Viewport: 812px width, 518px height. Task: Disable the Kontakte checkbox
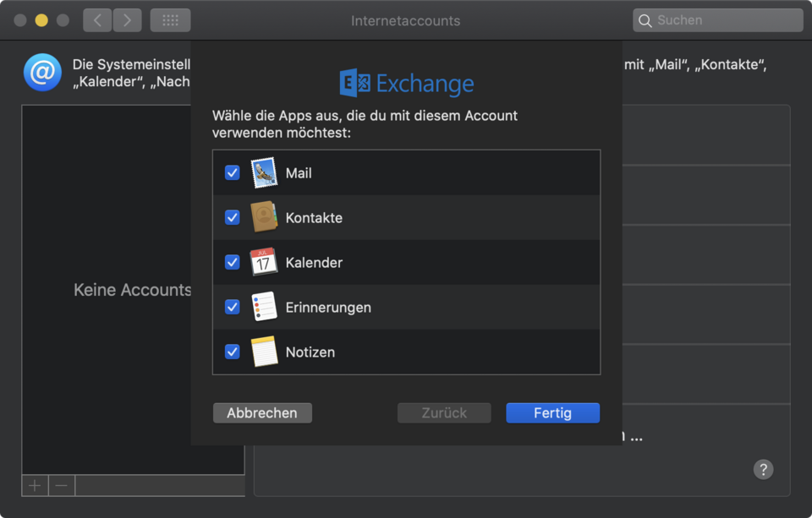[x=232, y=218]
